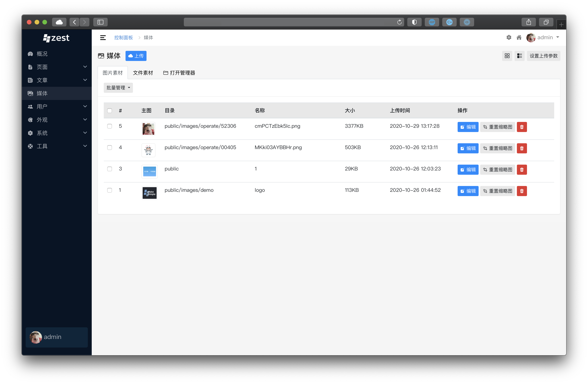The height and width of the screenshot is (384, 588).
Task: Click browser page reload icon
Action: (x=399, y=22)
